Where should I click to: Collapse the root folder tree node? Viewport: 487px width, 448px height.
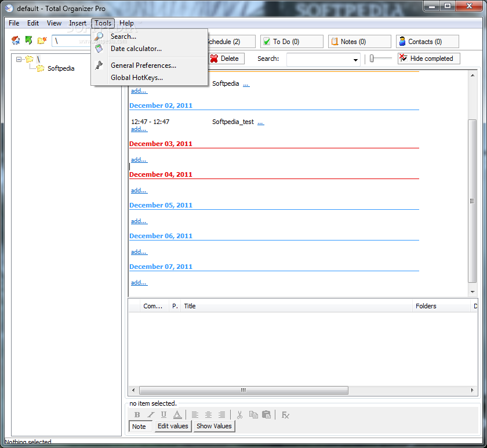19,59
